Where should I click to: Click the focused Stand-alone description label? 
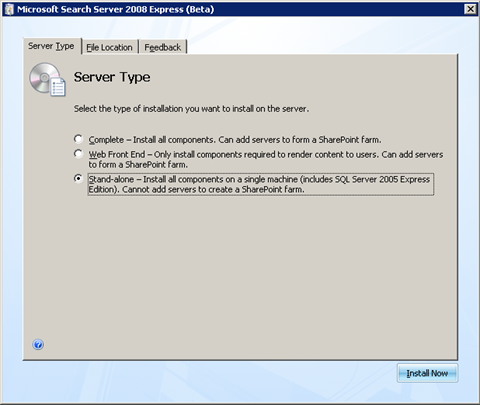[261, 184]
